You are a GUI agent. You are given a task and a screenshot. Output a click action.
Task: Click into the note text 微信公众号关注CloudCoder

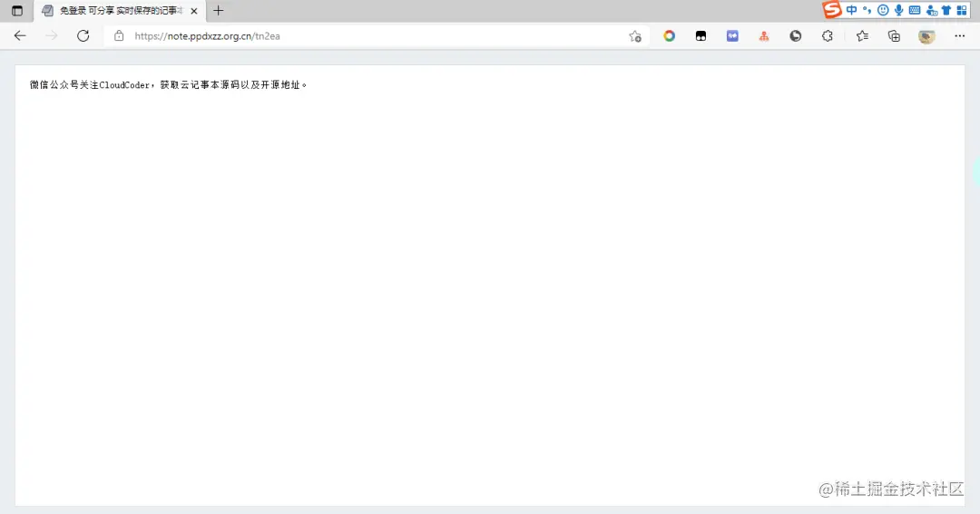(89, 85)
